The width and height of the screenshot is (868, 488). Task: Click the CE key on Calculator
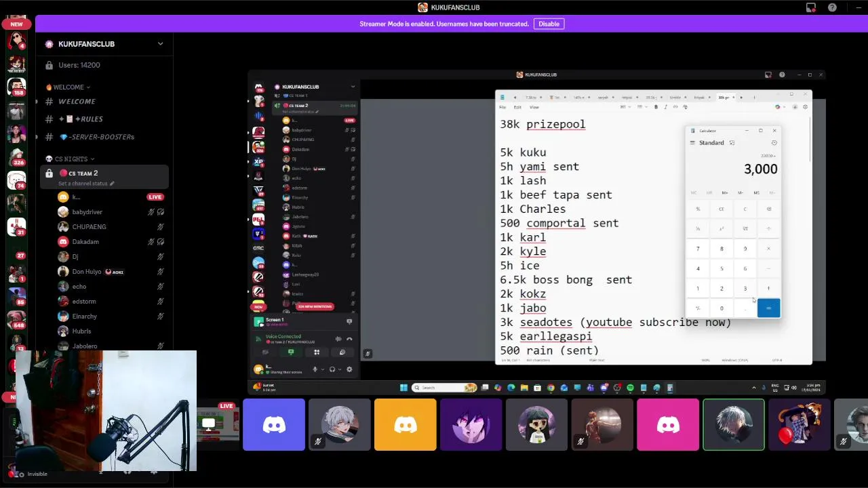pyautogui.click(x=722, y=209)
